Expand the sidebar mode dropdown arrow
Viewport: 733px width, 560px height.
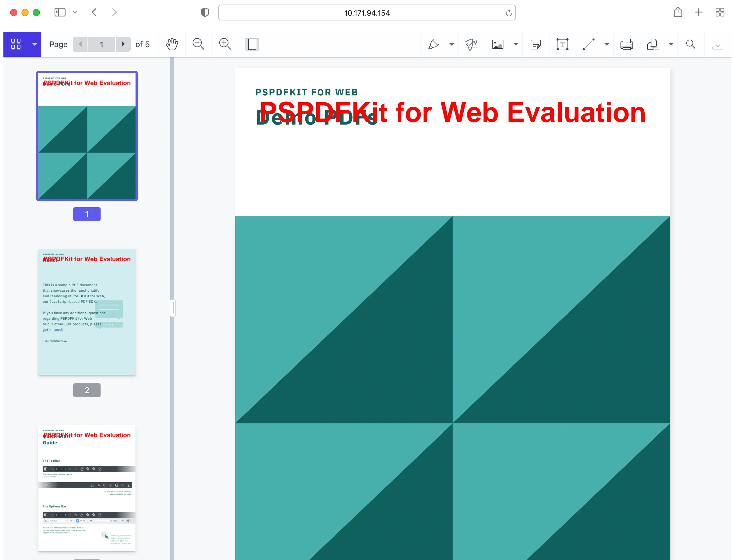point(34,44)
